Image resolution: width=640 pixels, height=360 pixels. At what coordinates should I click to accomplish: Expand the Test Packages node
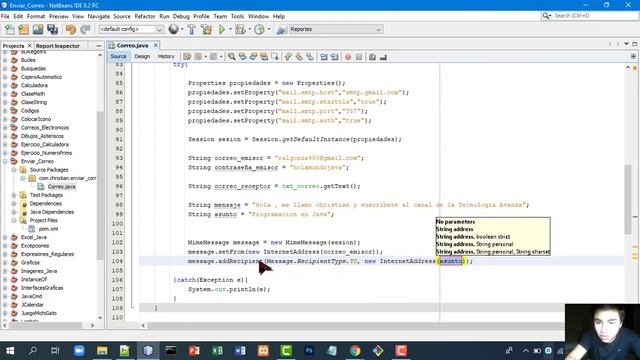coord(14,195)
